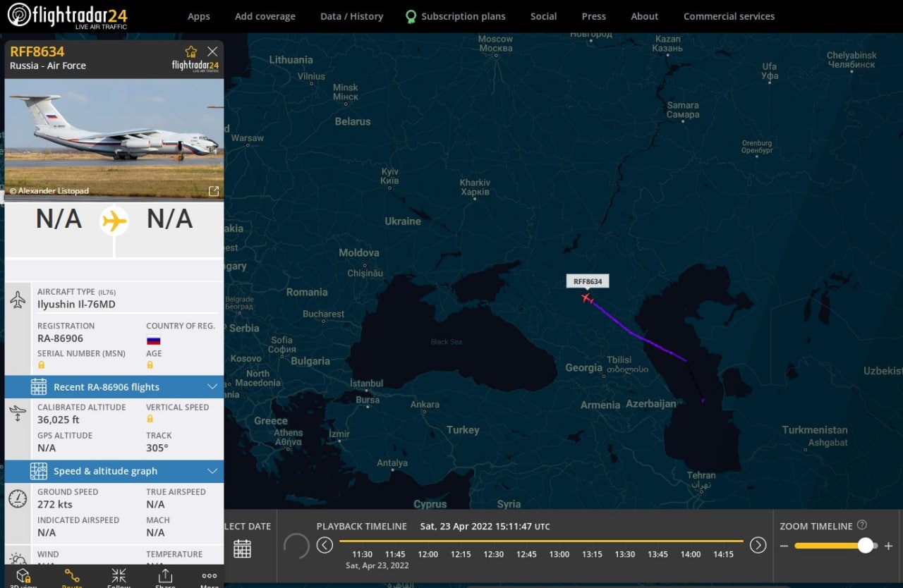Click the Subscription plans ribbon icon
The height and width of the screenshot is (588, 903).
(411, 16)
